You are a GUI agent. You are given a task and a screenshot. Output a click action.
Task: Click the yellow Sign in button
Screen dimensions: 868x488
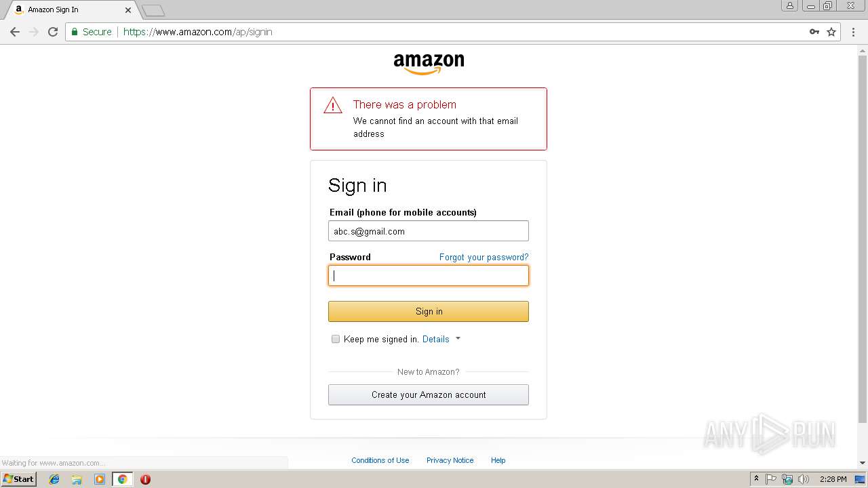(429, 311)
